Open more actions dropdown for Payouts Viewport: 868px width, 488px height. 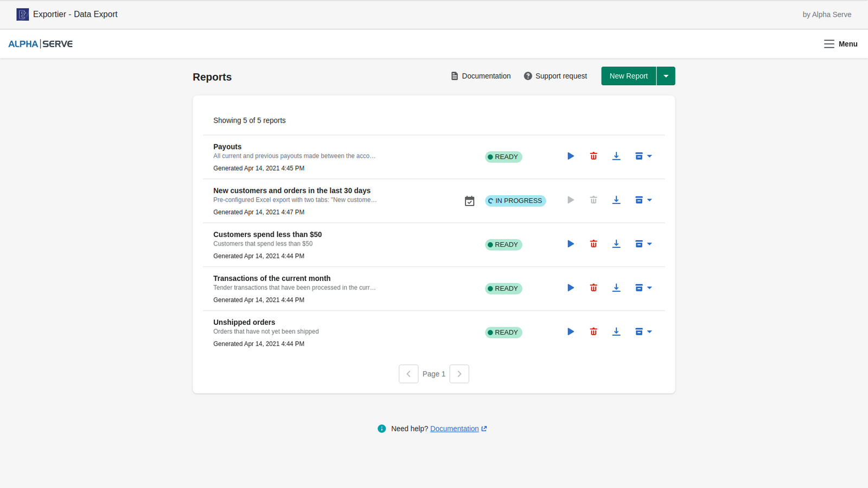coord(643,156)
